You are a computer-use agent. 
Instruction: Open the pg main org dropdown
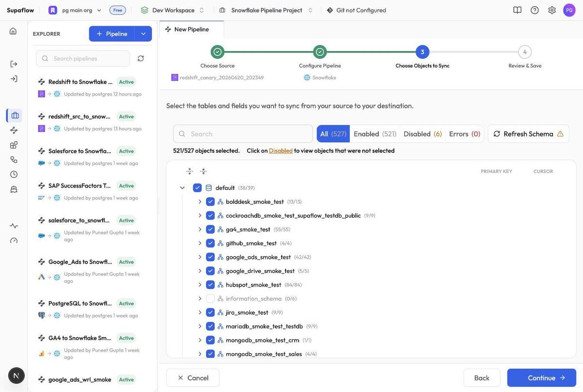(x=75, y=10)
